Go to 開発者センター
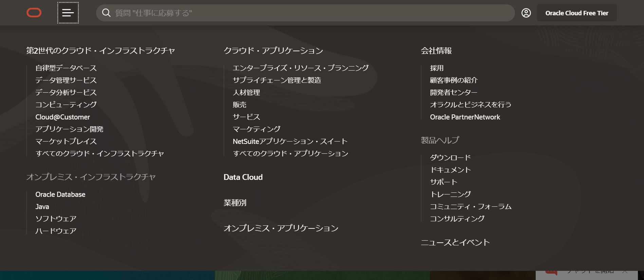 click(x=454, y=92)
